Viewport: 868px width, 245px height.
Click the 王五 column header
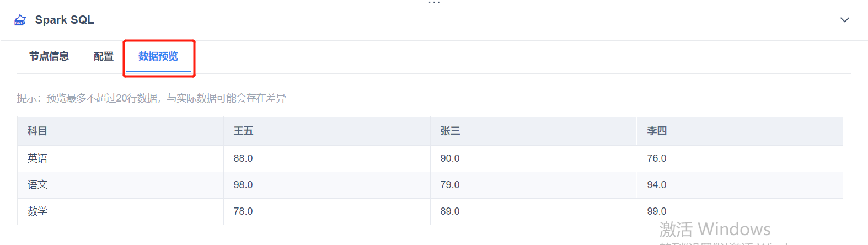[x=243, y=131]
